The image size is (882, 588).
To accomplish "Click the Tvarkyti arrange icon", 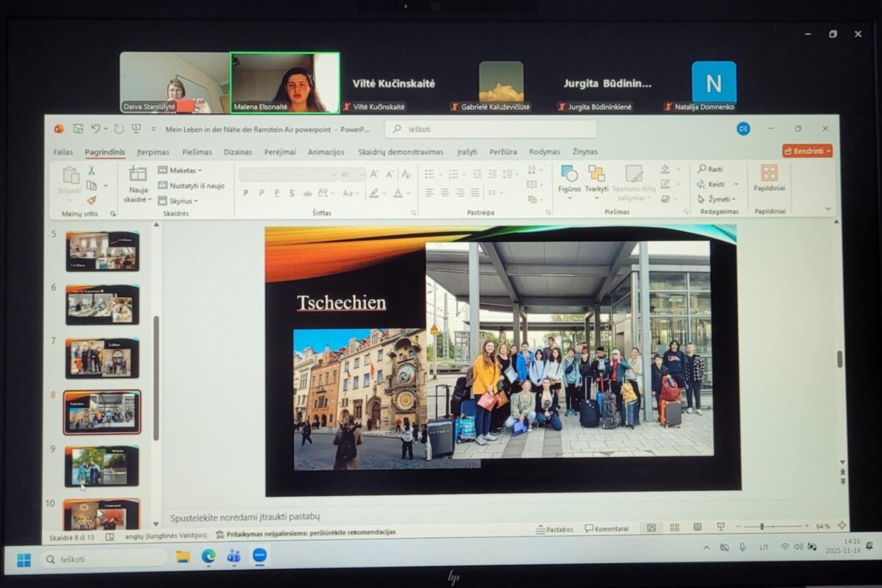I will [596, 175].
